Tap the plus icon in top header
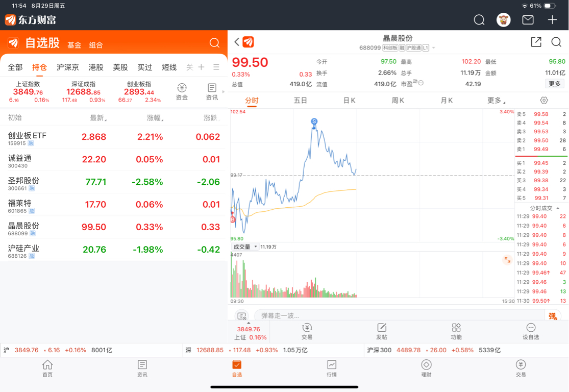Screen dimensions: 569x392 552,20
